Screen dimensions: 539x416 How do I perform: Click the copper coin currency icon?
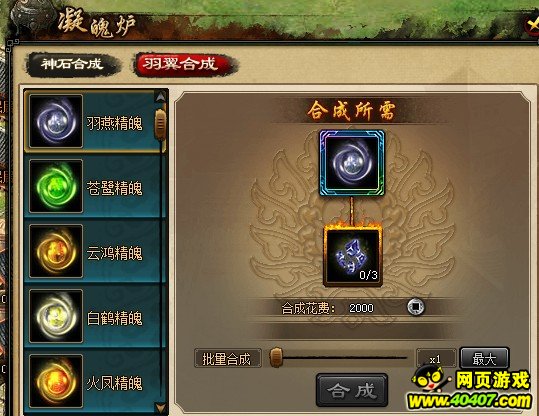point(416,307)
